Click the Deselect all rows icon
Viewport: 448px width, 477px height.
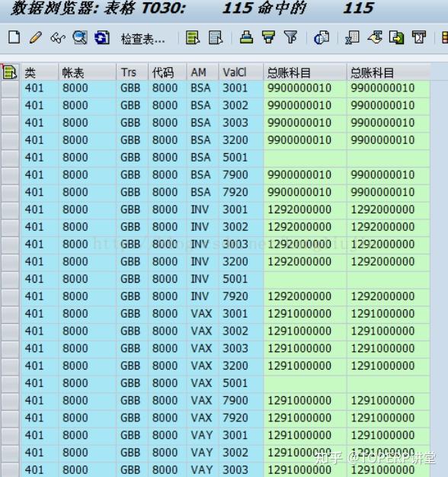216,38
